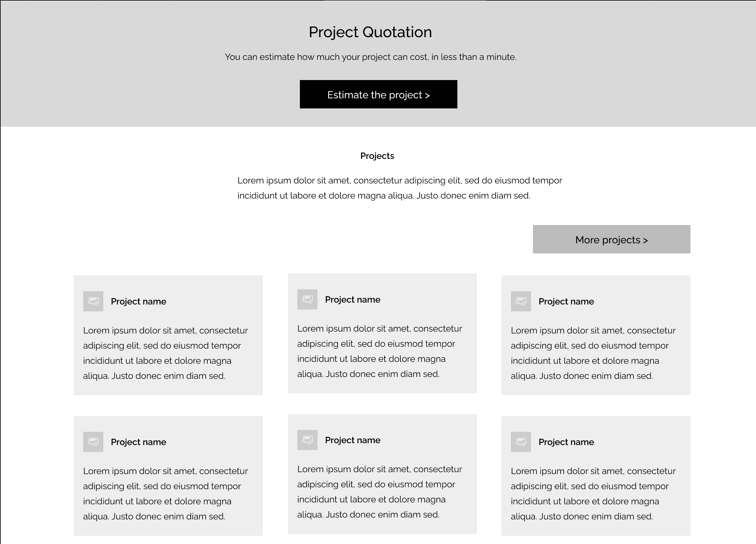Click the image icon in the top-middle project card
The height and width of the screenshot is (544, 756).
pyautogui.click(x=307, y=299)
